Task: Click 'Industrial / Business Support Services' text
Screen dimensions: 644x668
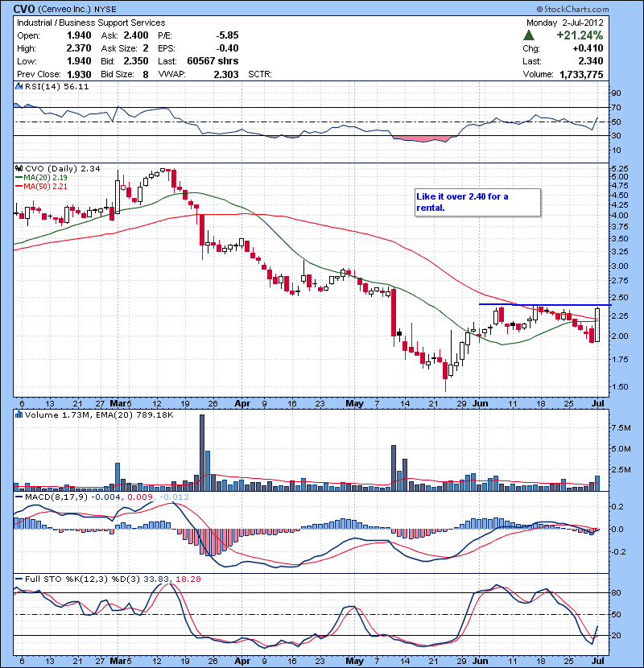Action: (91, 23)
